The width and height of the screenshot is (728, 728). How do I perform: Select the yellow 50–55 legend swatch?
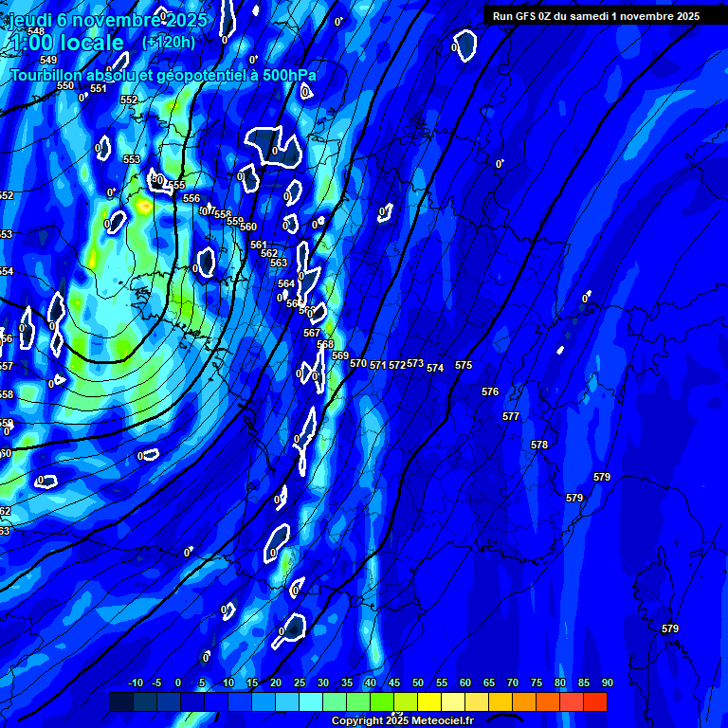[429, 701]
